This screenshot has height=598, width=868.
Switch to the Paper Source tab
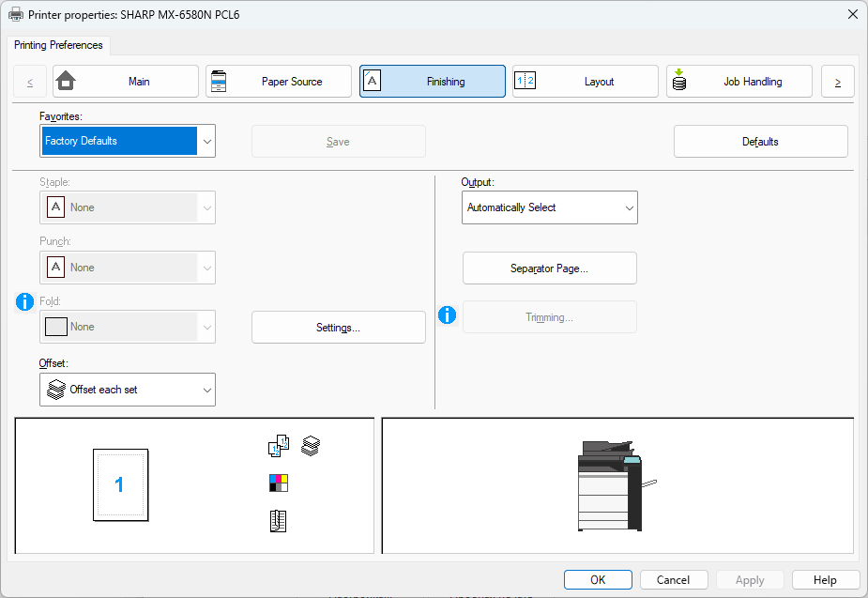click(279, 82)
